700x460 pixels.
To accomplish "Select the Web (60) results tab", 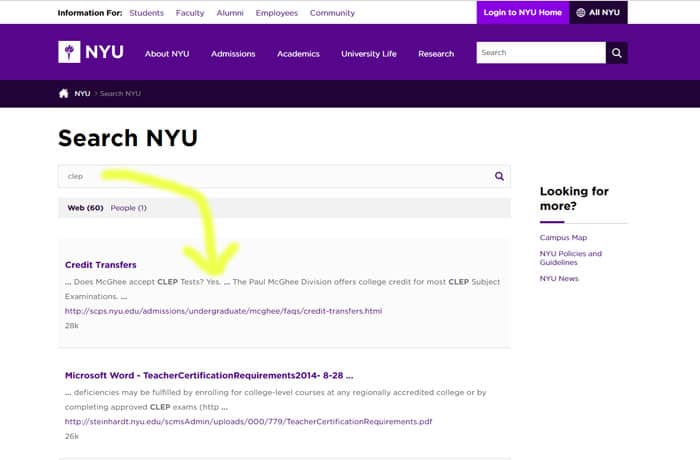I will pyautogui.click(x=85, y=208).
